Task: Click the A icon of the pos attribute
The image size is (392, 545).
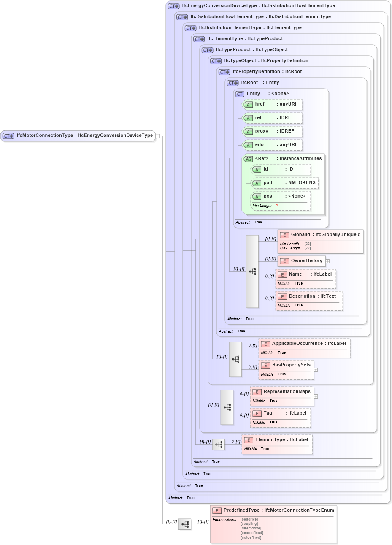Action: (257, 196)
